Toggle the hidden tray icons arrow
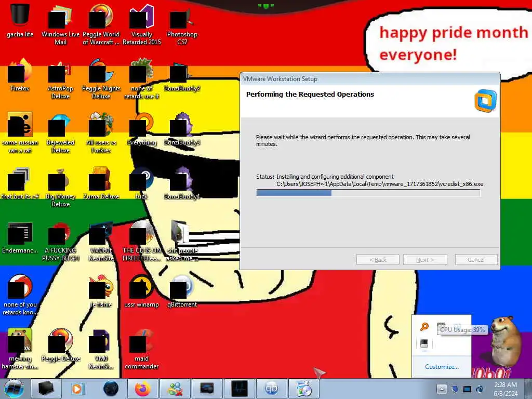The height and width of the screenshot is (399, 532). [x=442, y=389]
